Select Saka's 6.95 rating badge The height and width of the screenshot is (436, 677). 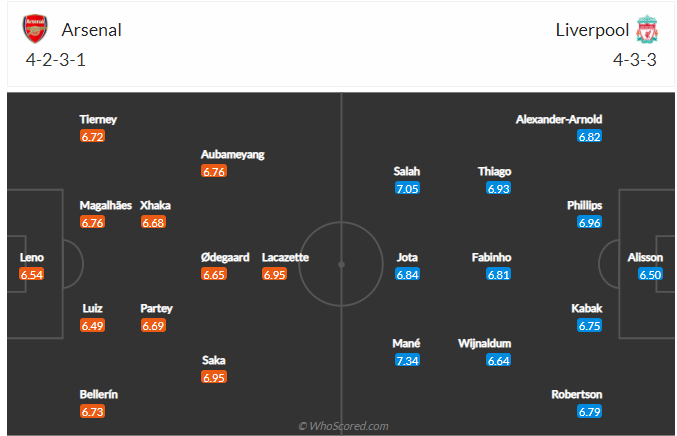(214, 378)
